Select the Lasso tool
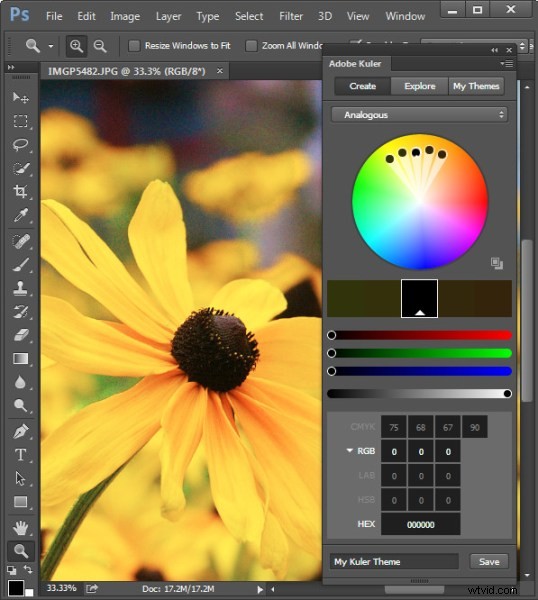This screenshot has width=538, height=600. 20,145
